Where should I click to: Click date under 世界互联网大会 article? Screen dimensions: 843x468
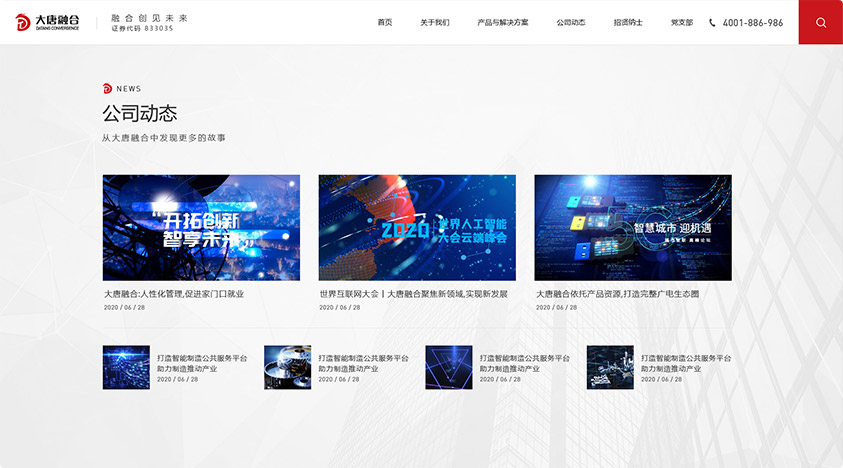pos(340,307)
